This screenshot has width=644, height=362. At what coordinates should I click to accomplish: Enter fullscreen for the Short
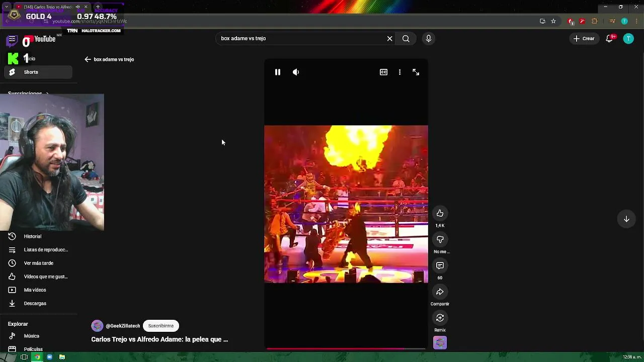tap(416, 72)
